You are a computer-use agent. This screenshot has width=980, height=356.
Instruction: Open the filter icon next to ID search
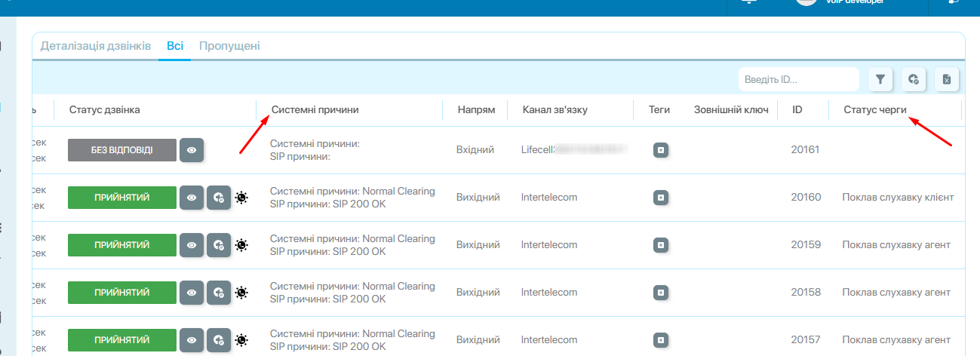(x=880, y=79)
